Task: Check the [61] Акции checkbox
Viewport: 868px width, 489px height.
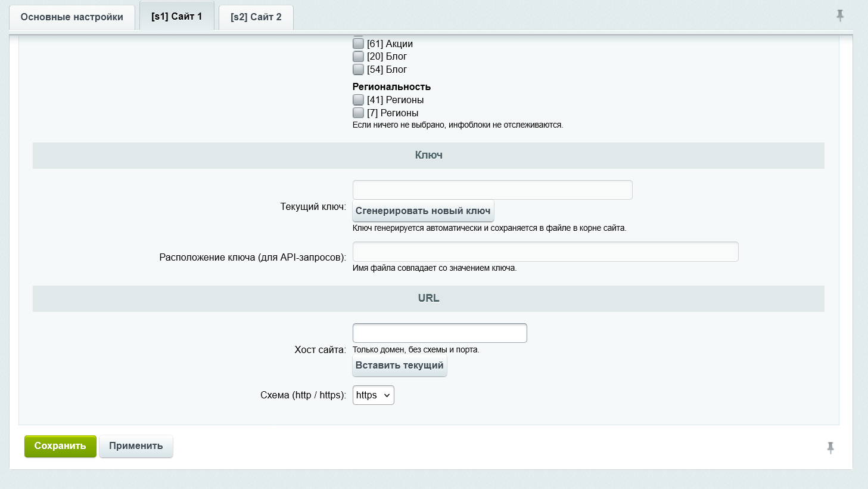Action: (358, 43)
